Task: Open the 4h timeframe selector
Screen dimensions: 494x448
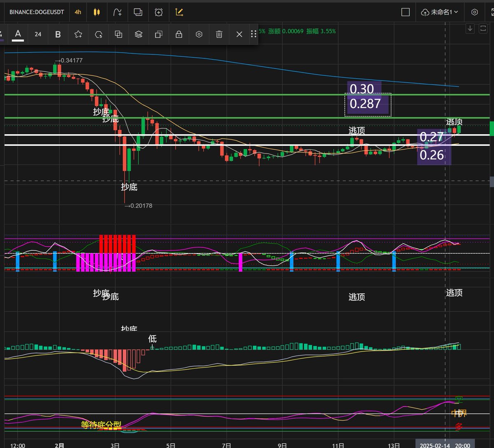Action: pos(78,12)
